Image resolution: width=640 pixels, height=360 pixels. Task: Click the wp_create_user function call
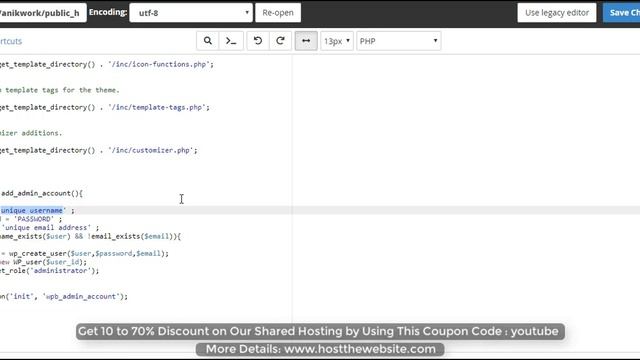tap(89, 253)
